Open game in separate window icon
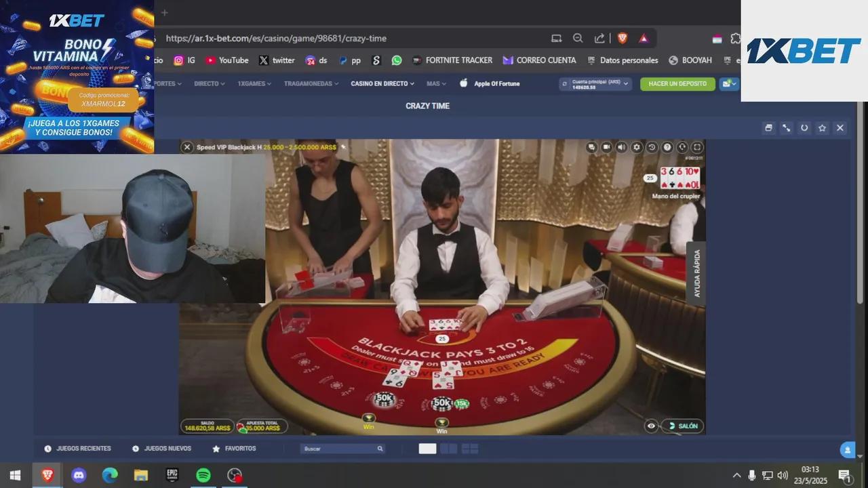The width and height of the screenshot is (868, 488). 768,127
